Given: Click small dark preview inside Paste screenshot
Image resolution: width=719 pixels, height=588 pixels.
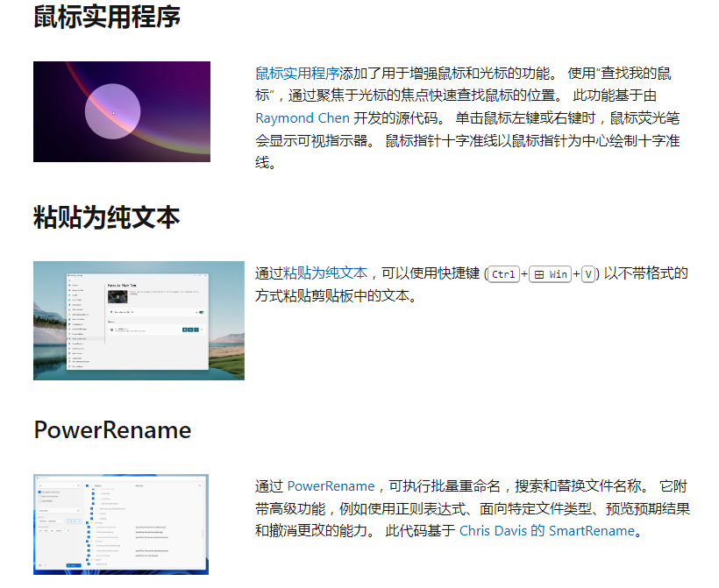Looking at the screenshot, I should [117, 296].
